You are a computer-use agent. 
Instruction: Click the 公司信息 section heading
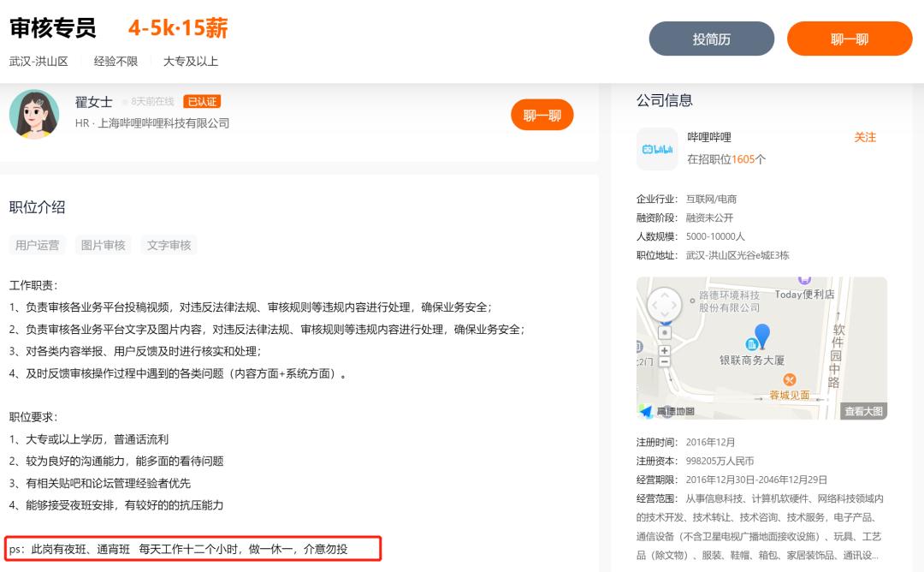[x=664, y=100]
